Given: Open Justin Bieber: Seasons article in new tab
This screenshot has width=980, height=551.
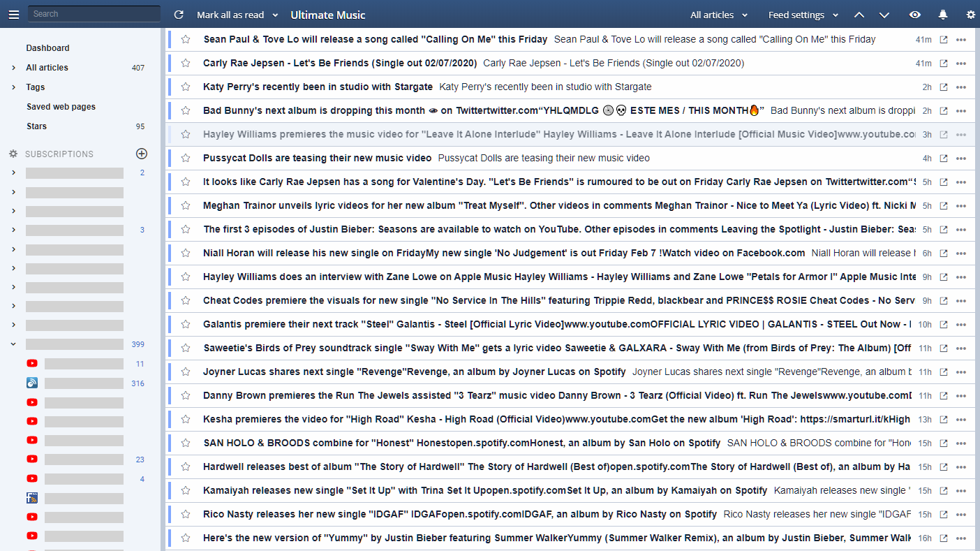Looking at the screenshot, I should 944,229.
